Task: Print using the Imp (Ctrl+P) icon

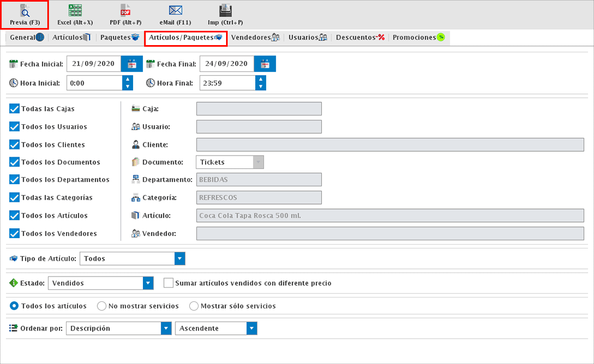Action: click(225, 11)
